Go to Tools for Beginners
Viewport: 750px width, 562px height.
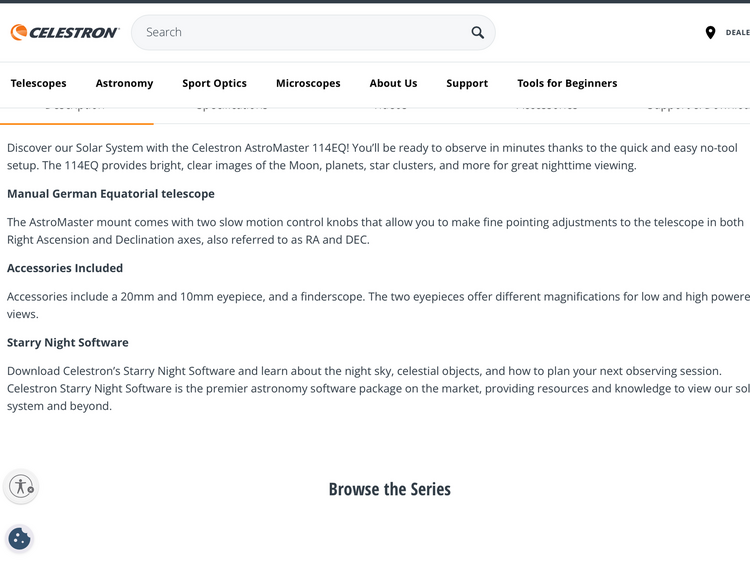click(567, 83)
